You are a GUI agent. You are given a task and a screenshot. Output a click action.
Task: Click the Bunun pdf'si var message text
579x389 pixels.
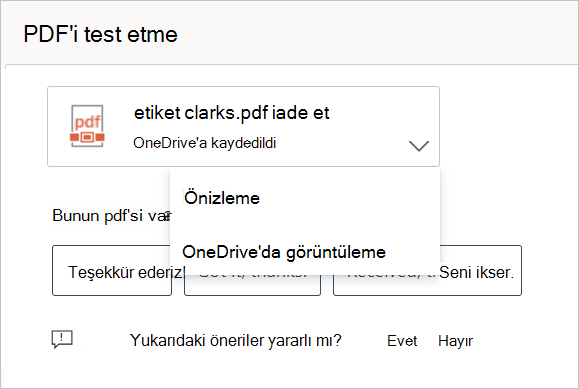(111, 216)
